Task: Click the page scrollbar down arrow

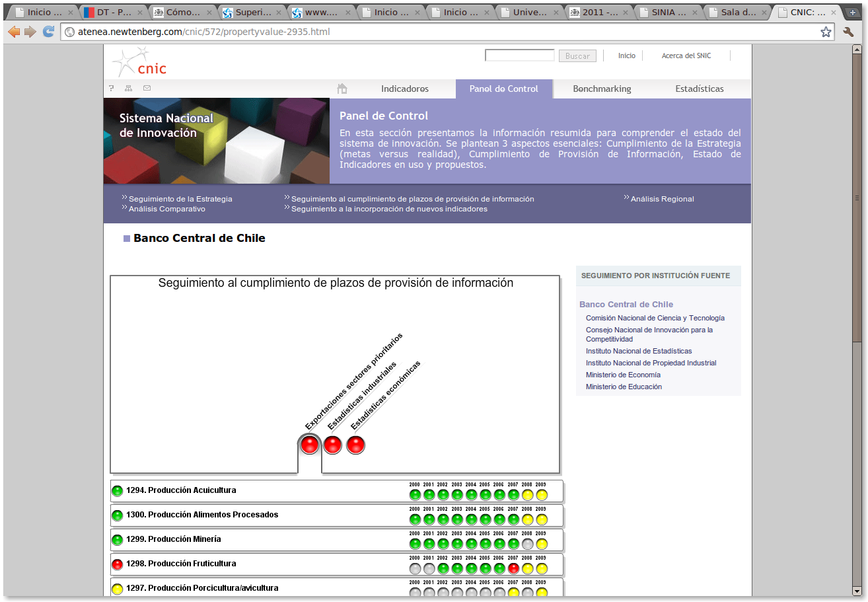Action: click(857, 591)
